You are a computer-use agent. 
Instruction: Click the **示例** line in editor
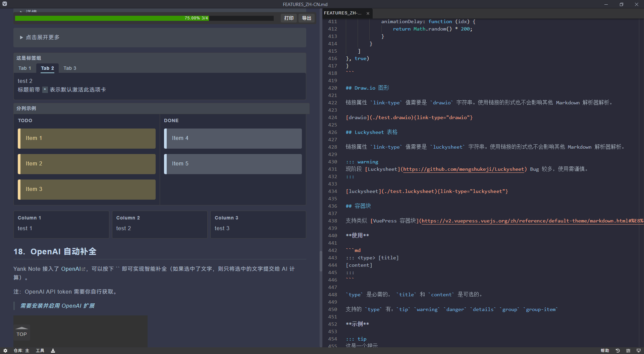(x=357, y=324)
